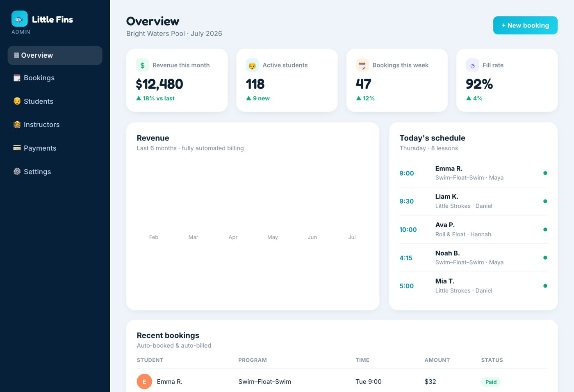The height and width of the screenshot is (392, 574).
Task: Select Ava P. in Today's schedule
Action: 473,230
